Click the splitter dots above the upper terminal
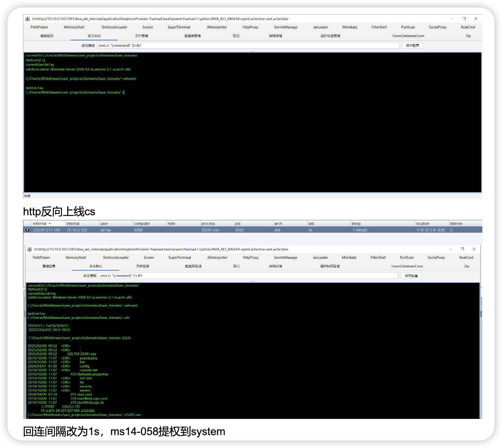This screenshot has height=448, width=502. coord(253,51)
